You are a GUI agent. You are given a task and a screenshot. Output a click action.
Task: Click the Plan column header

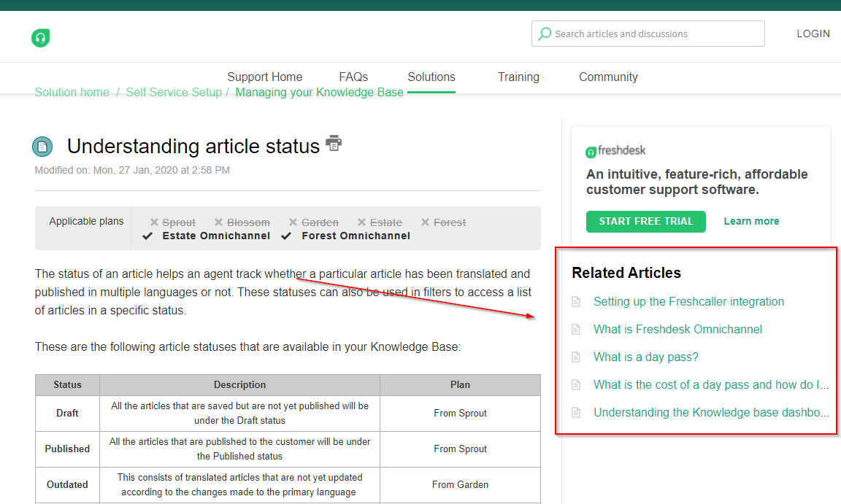coord(460,385)
